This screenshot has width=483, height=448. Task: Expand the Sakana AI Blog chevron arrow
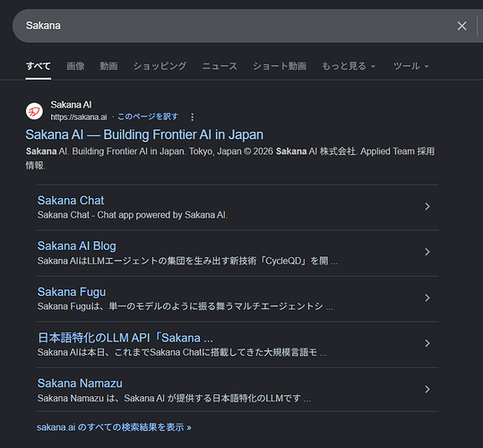point(427,252)
